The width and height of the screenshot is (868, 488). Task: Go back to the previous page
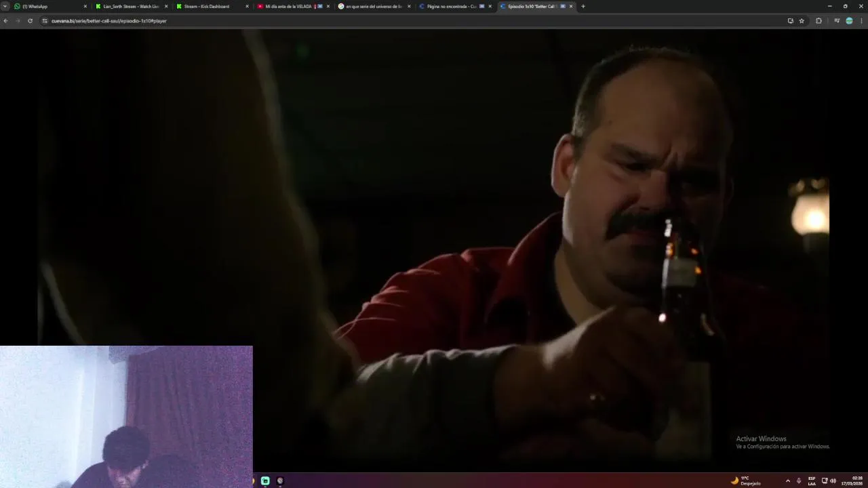pyautogui.click(x=5, y=21)
